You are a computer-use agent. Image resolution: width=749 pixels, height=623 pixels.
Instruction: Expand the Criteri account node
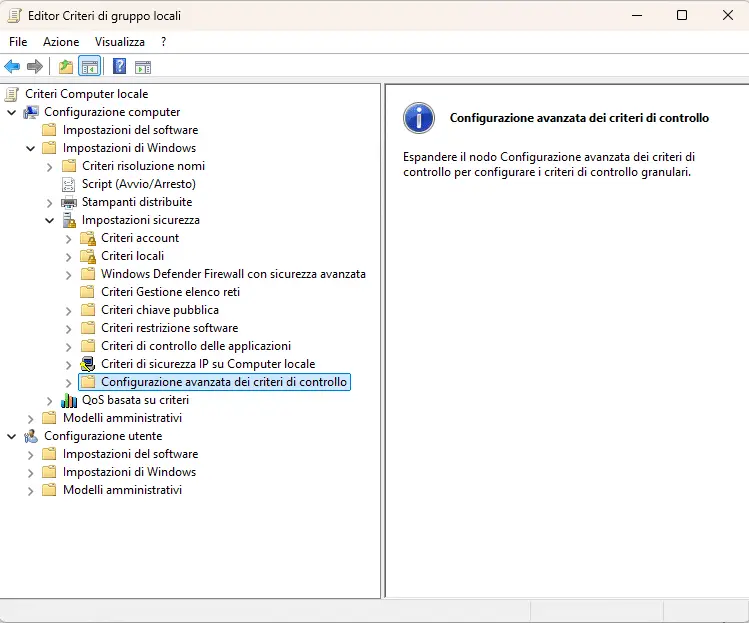coord(69,239)
